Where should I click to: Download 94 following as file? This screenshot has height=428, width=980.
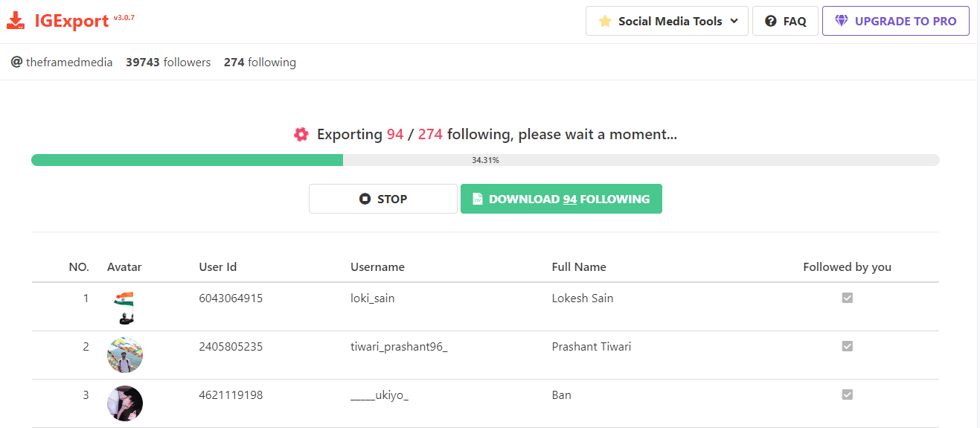(x=561, y=199)
